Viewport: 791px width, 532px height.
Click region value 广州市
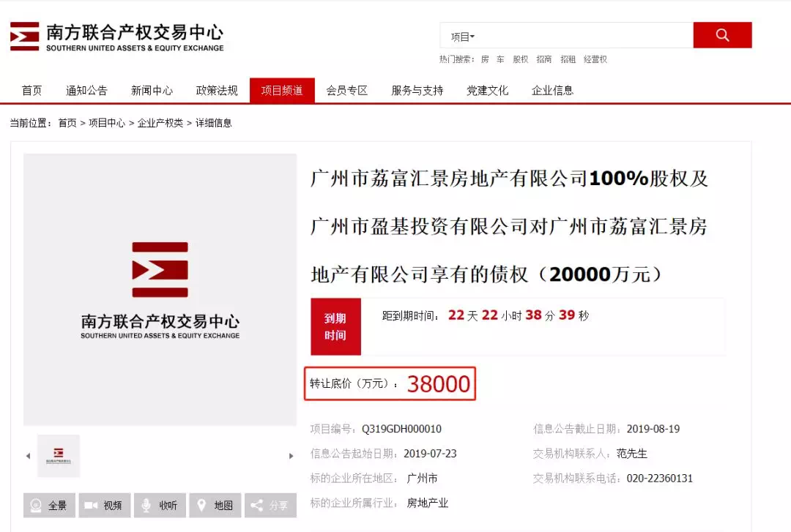(x=423, y=479)
